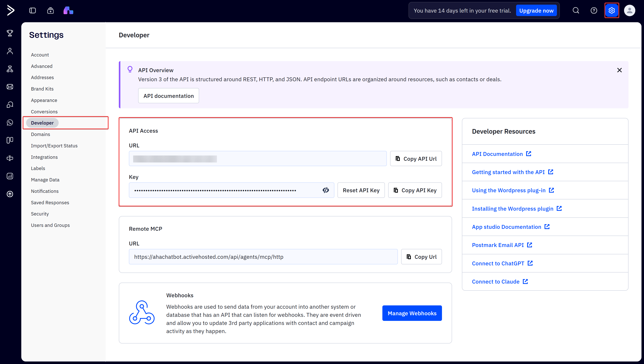
Task: Open Manage Data settings
Action: [x=45, y=180]
